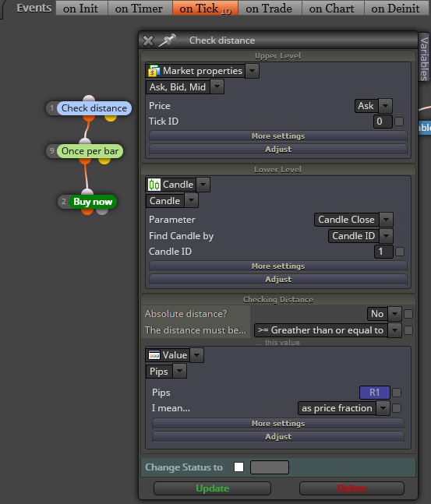This screenshot has height=504, width=431.
Task: Open the on Chart tab
Action: (x=333, y=8)
